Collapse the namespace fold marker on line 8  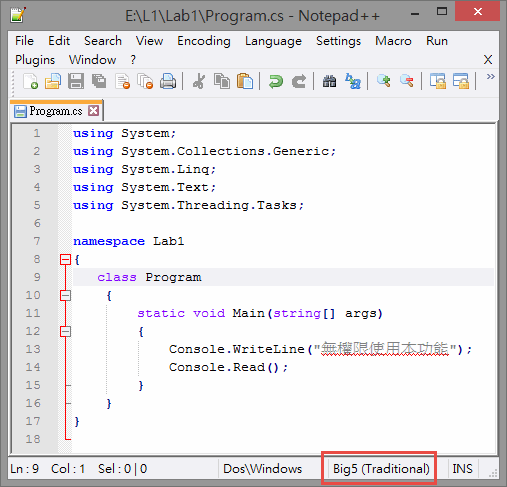(65, 259)
